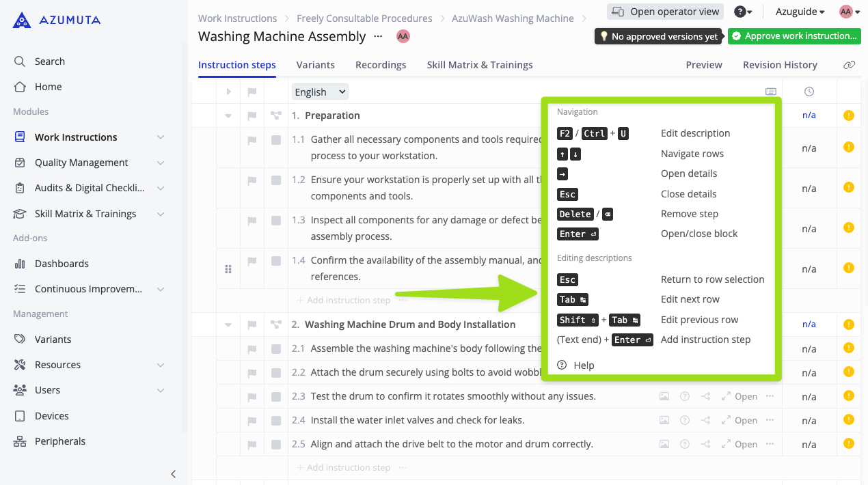Click the yellow warning icon for Preparation
Screen dimensions: 868x485
click(x=848, y=115)
